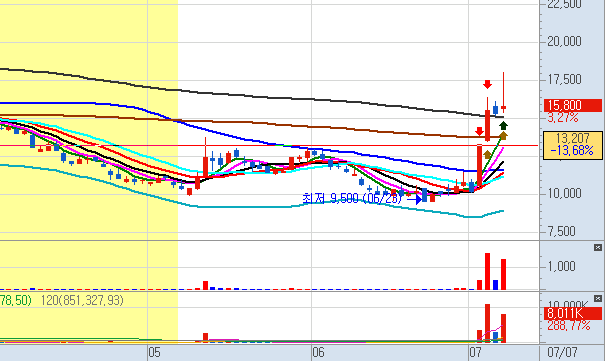Click the 3,27% change text under price

click(x=563, y=118)
